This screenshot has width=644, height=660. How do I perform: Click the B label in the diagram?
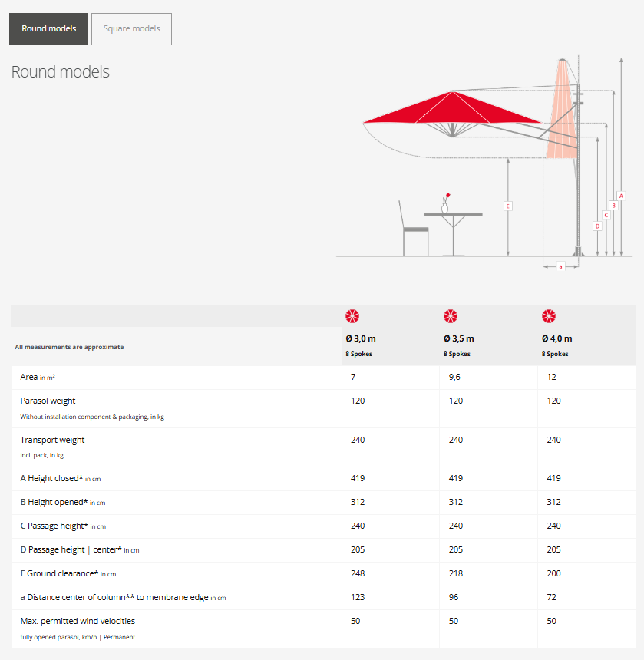tap(613, 205)
